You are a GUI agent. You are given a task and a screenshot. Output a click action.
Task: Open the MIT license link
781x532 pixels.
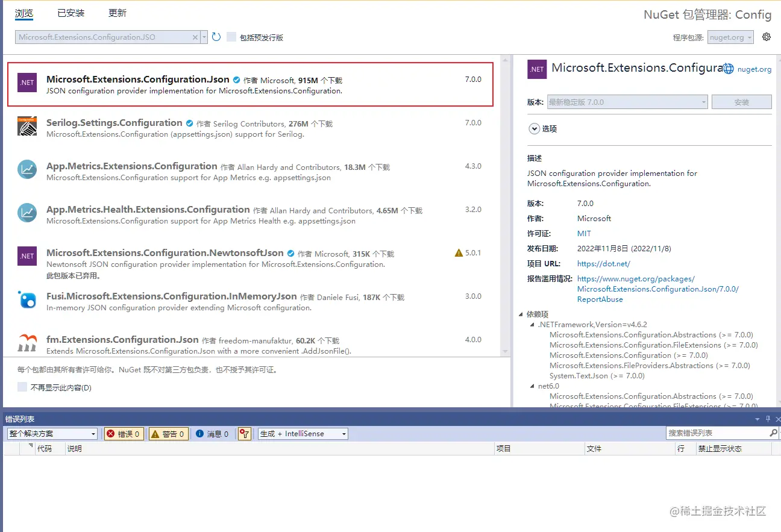point(584,233)
